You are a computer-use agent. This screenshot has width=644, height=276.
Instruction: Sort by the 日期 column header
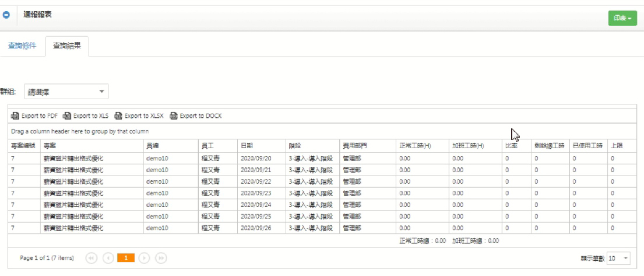pyautogui.click(x=247, y=145)
